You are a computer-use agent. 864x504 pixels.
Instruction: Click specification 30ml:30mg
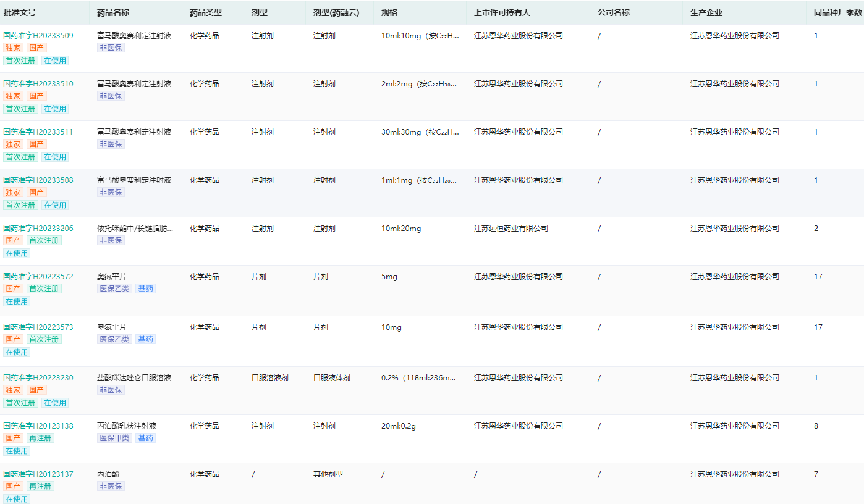[x=420, y=132]
